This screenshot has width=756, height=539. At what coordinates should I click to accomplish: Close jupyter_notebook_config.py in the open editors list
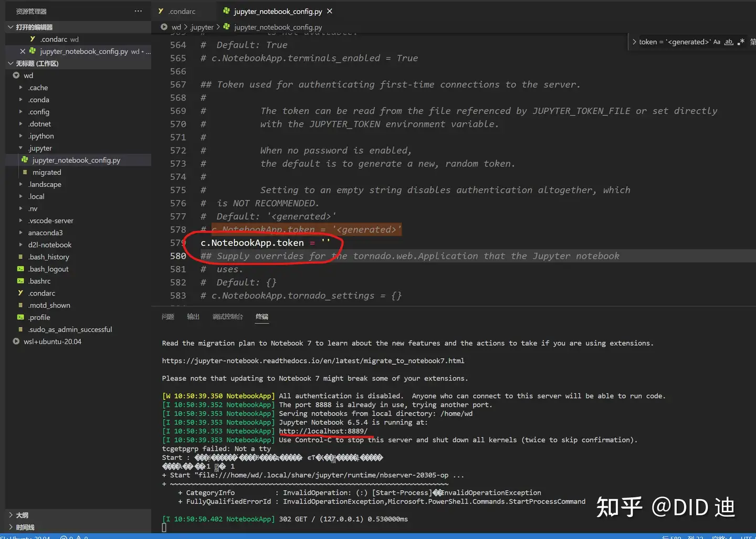(x=23, y=51)
